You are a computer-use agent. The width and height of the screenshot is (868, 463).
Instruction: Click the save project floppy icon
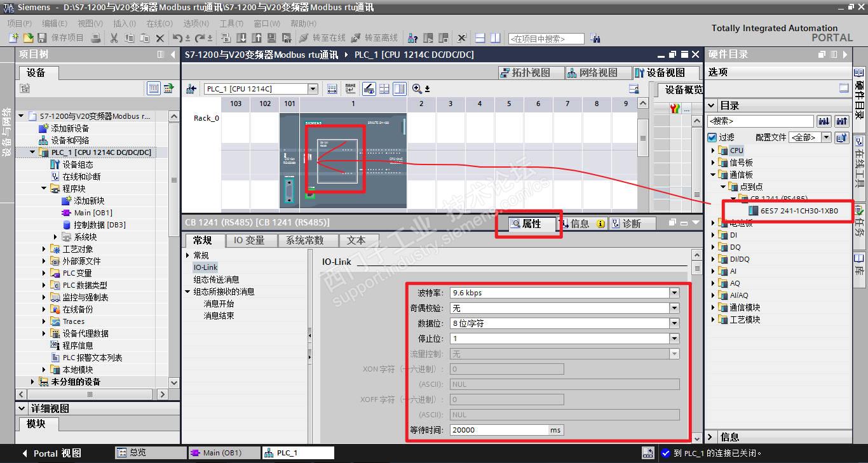(43, 38)
